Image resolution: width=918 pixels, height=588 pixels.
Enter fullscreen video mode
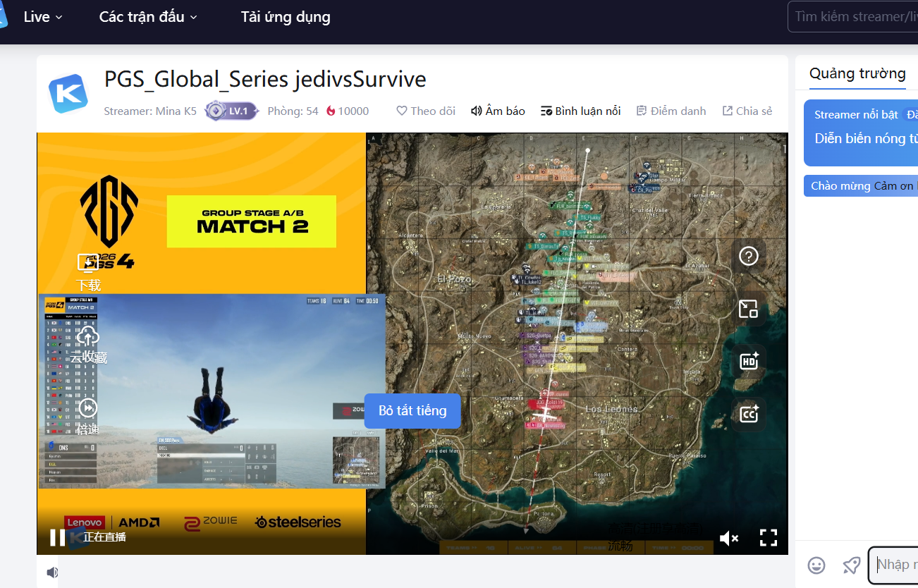pos(769,538)
